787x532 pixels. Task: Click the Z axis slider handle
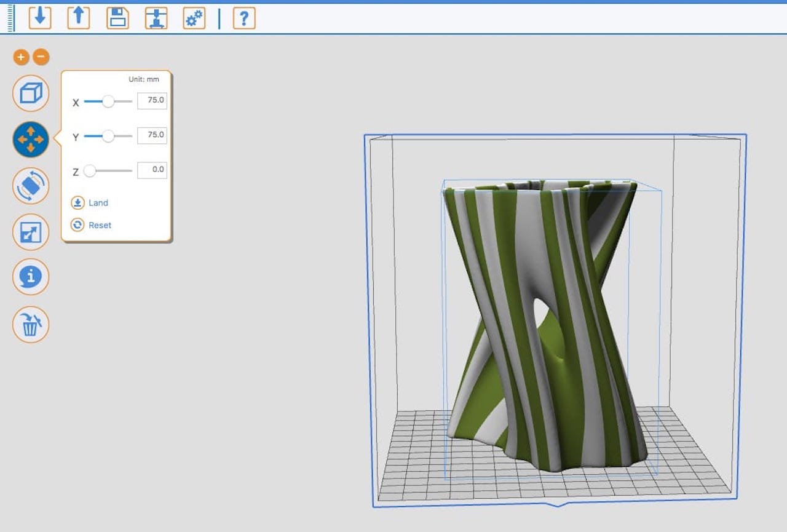pos(90,171)
